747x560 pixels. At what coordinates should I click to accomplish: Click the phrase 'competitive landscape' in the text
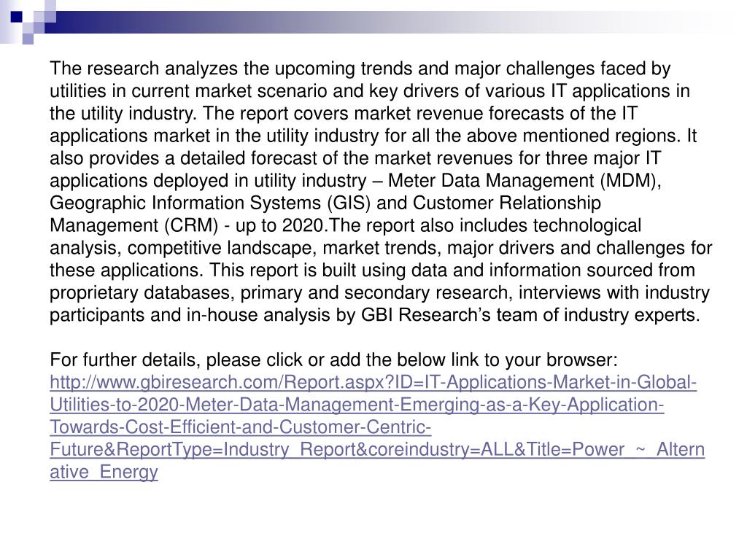(x=222, y=248)
